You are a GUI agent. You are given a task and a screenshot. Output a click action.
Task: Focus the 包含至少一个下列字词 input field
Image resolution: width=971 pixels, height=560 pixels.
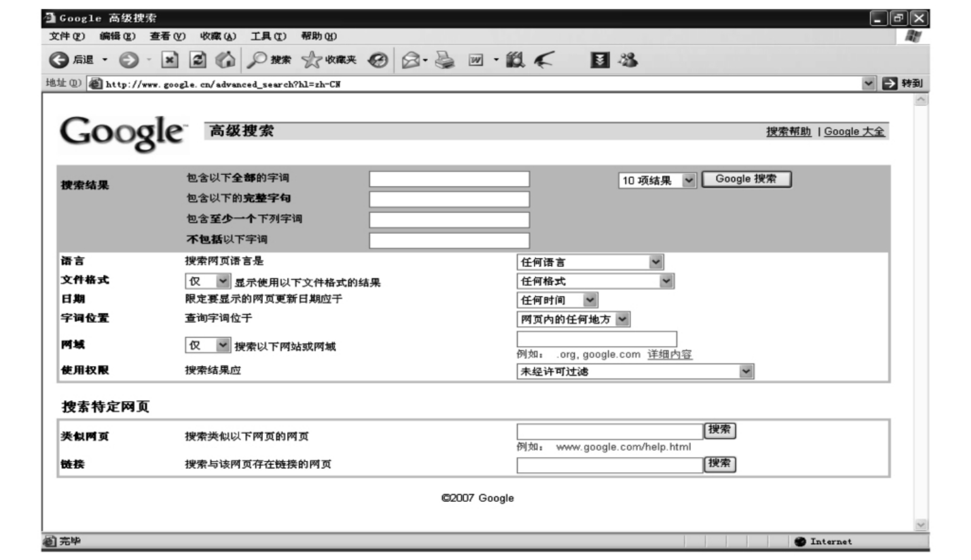tap(449, 220)
